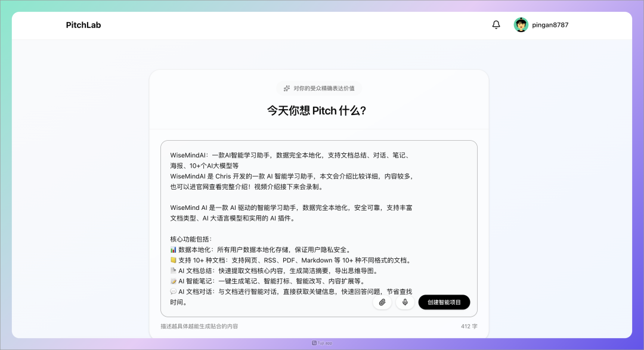Click the 数据本地化 bullet line
This screenshot has width=644, height=350.
(261, 250)
